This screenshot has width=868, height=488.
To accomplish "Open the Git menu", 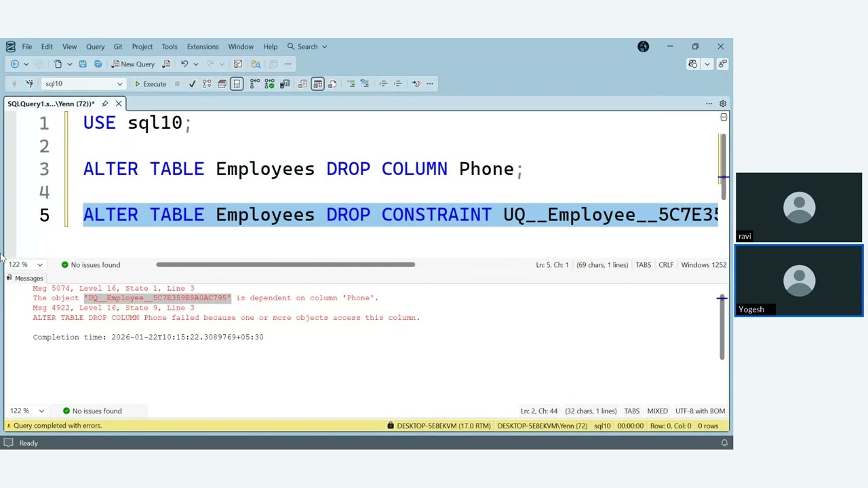I will [x=118, y=47].
